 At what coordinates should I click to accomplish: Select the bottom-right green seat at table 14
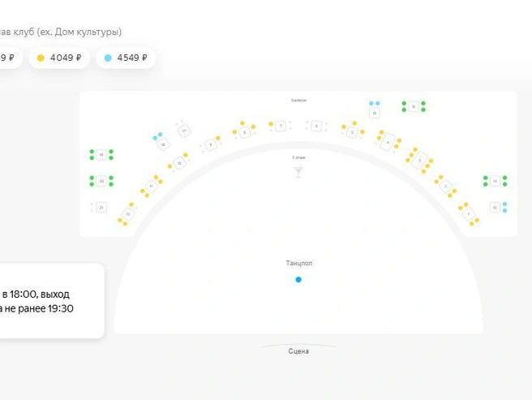click(x=505, y=184)
